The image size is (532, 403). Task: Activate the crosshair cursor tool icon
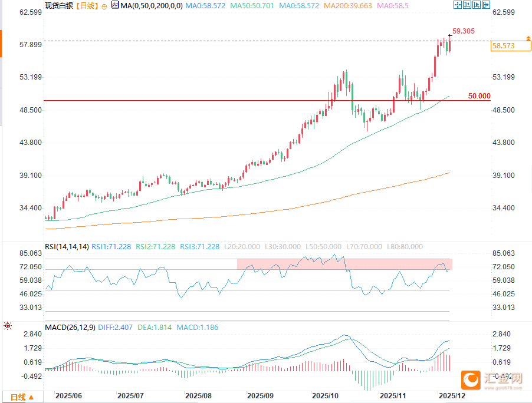457,5
